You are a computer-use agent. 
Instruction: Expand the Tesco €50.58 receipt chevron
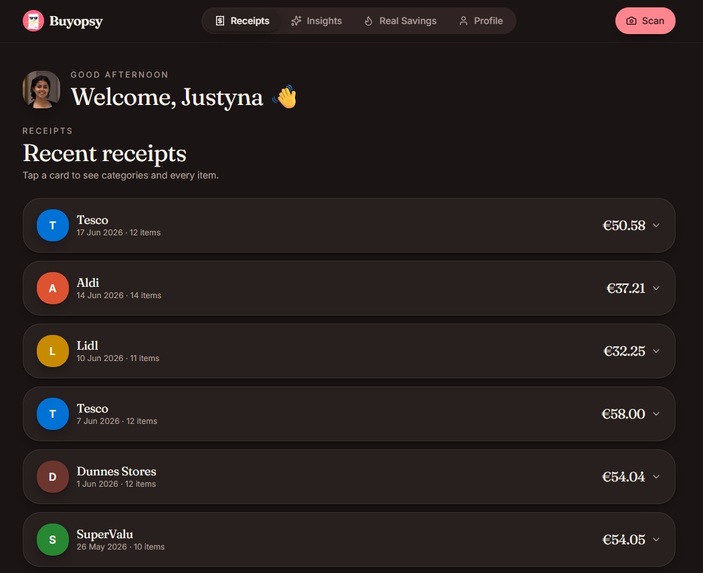[x=656, y=225]
